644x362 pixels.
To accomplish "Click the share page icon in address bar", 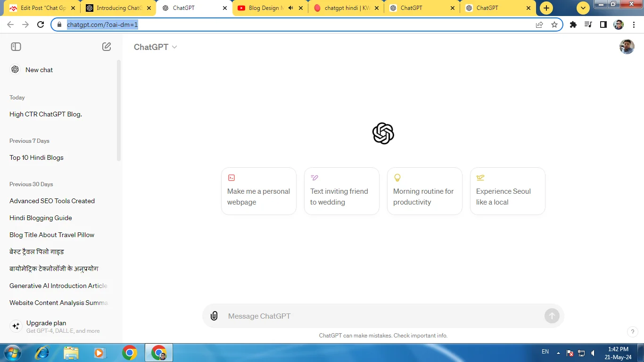I will tap(539, 25).
